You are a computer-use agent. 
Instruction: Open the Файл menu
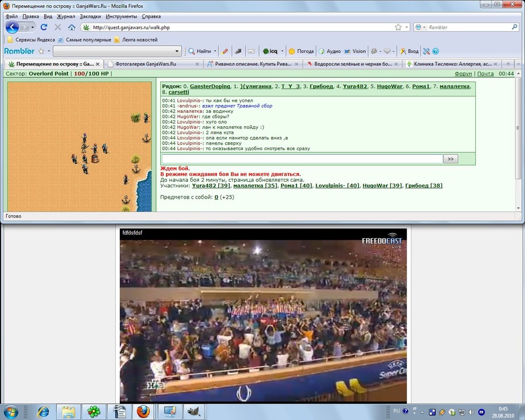(12, 16)
